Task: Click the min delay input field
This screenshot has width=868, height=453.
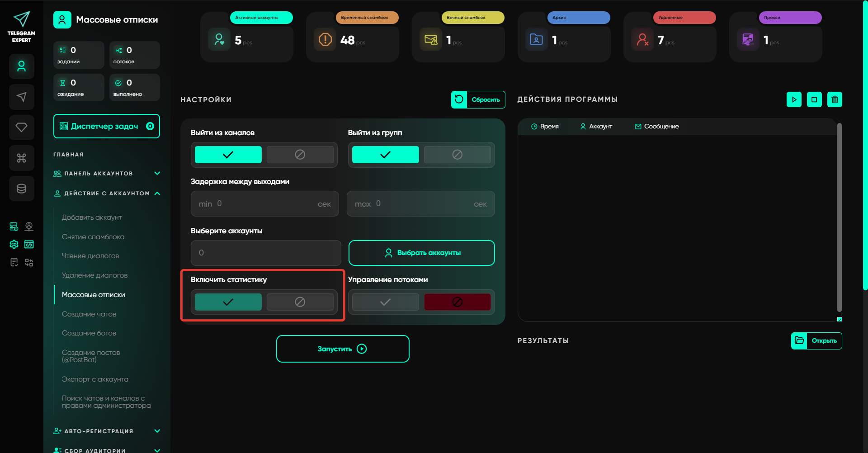Action: [x=264, y=204]
